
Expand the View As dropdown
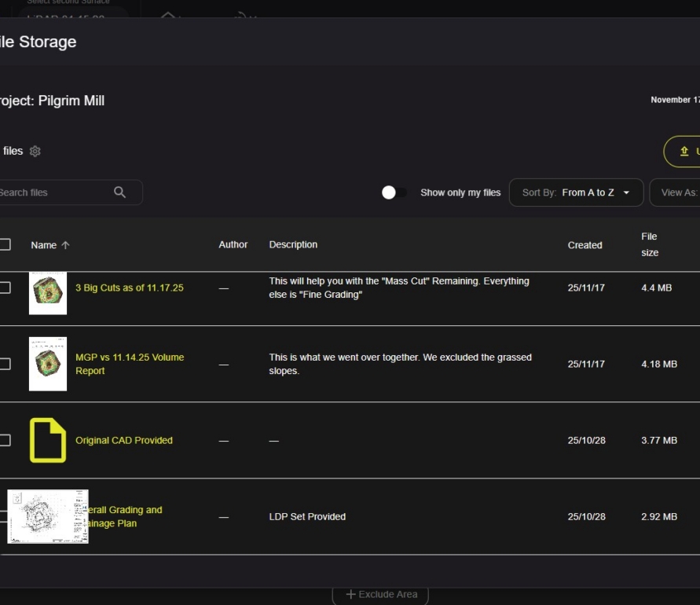tap(677, 192)
